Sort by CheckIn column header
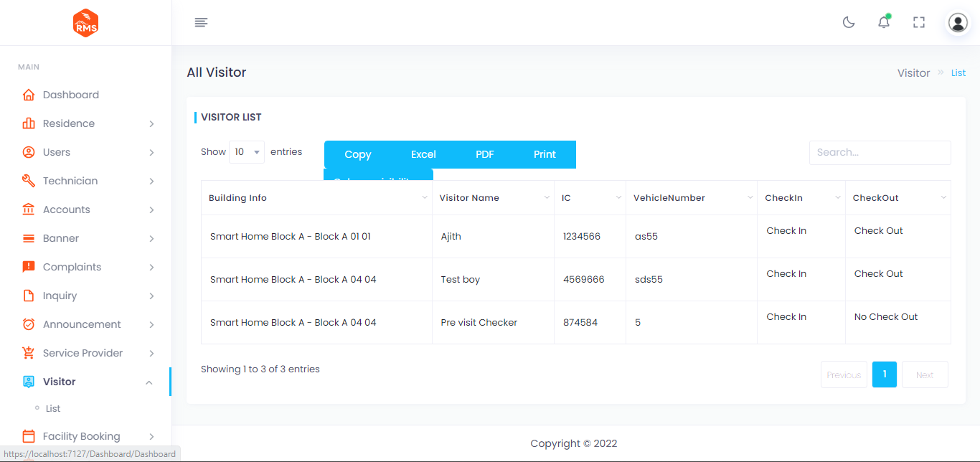Viewport: 980px width, 462px height. (801, 198)
